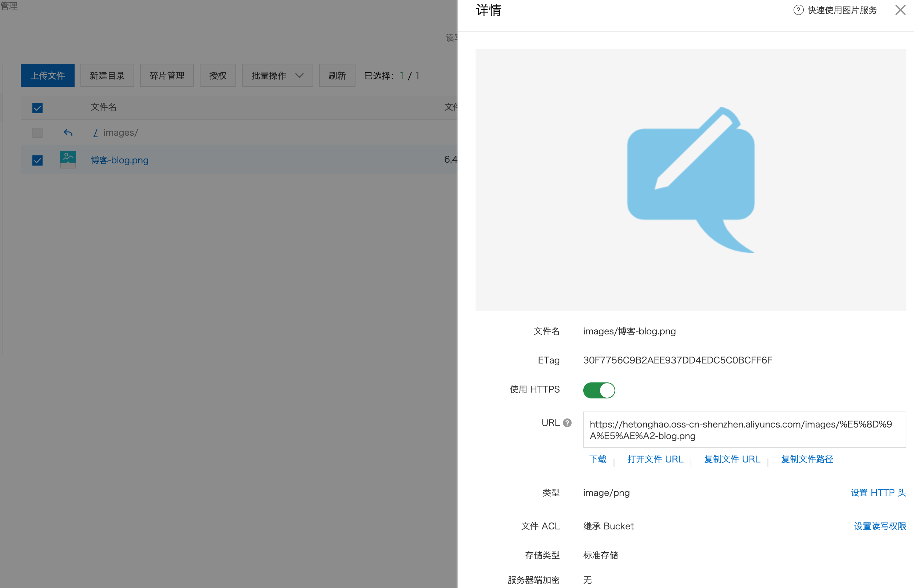Click the URL question mark help icon
Screen dimensions: 914x588
[567, 423]
